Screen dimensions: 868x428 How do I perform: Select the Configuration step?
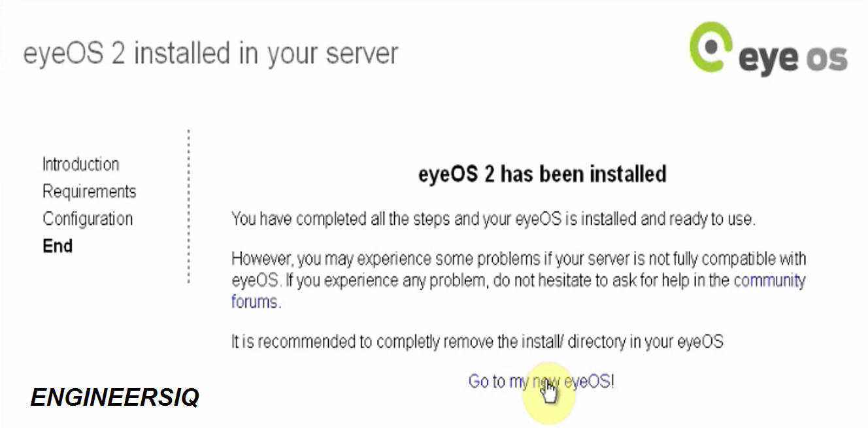(x=87, y=218)
